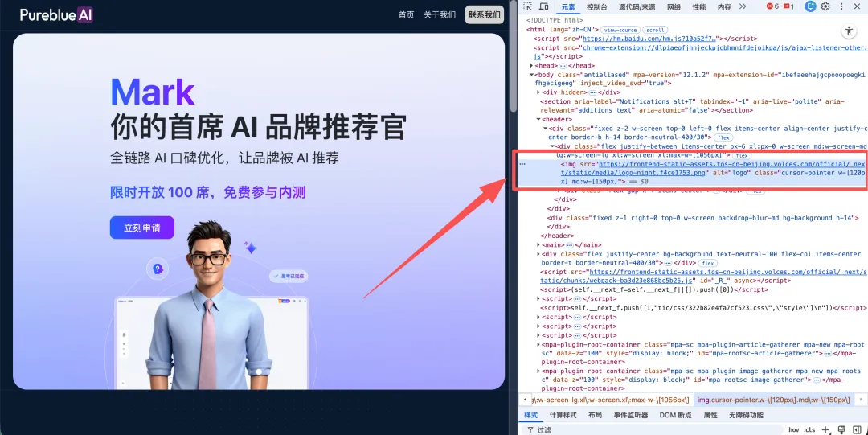This screenshot has width=868, height=435.
Task: Open the logo-night.f4ce1753.png image link
Action: pyautogui.click(x=712, y=169)
